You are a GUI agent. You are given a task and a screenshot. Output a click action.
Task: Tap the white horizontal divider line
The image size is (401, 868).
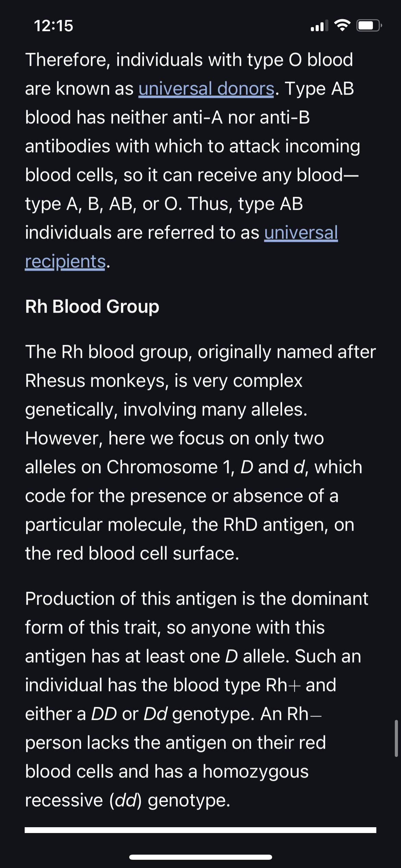pos(200,830)
